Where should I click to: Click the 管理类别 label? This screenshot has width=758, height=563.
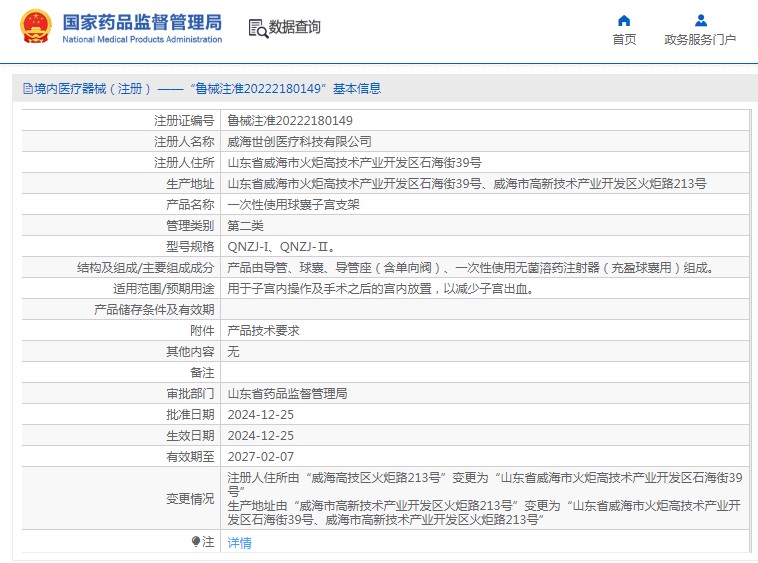pos(190,226)
